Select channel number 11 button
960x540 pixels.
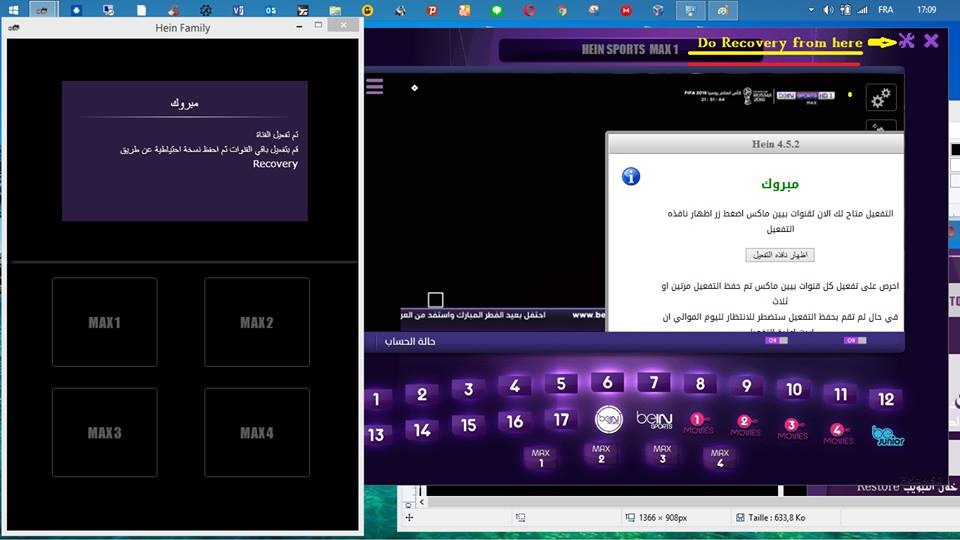(x=841, y=394)
